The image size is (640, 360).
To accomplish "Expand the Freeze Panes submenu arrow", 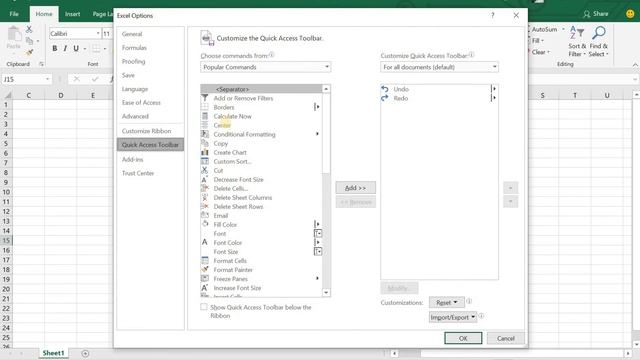I will tap(317, 278).
